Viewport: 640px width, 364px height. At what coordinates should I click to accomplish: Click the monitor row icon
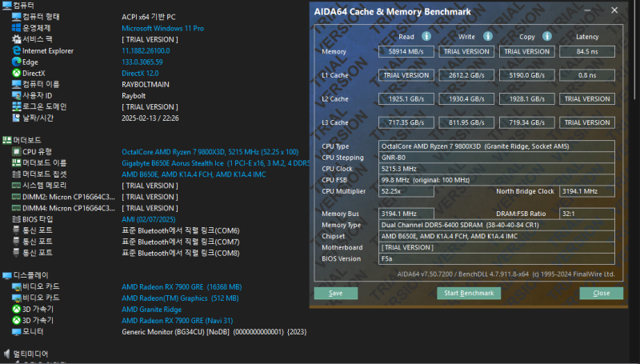(16, 332)
